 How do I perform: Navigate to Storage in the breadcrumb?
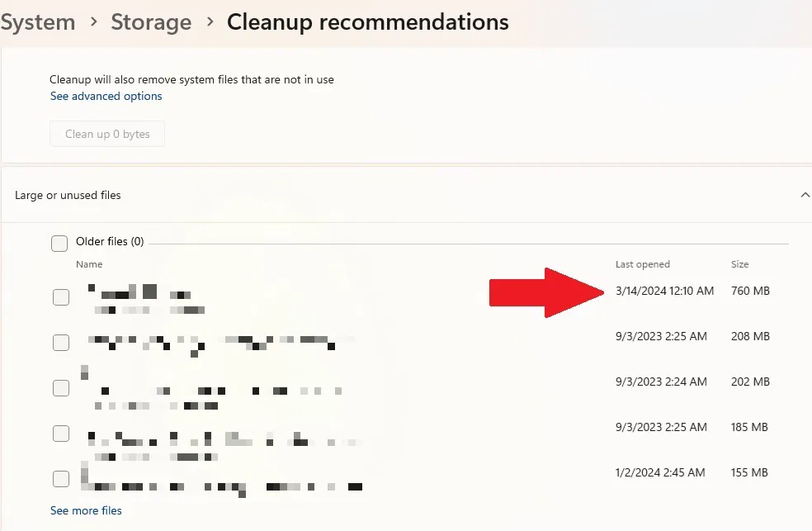pos(151,22)
